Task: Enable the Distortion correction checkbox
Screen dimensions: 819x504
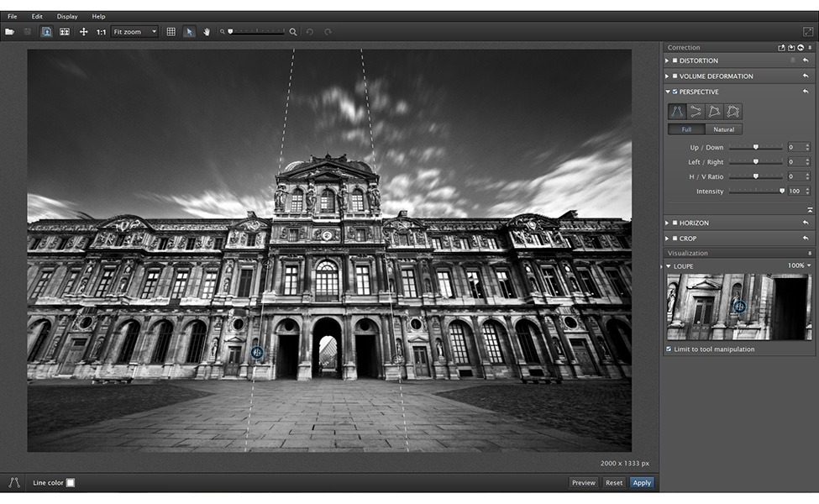Action: coord(675,61)
